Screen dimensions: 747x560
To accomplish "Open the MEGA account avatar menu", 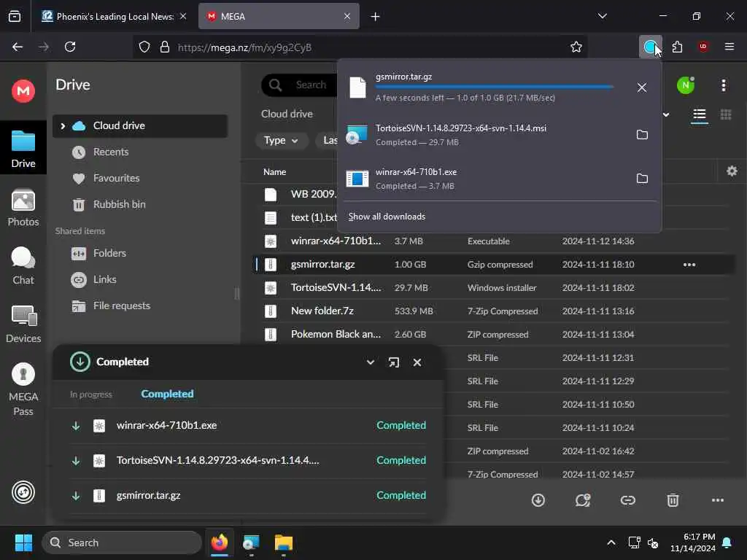I will coord(686,85).
